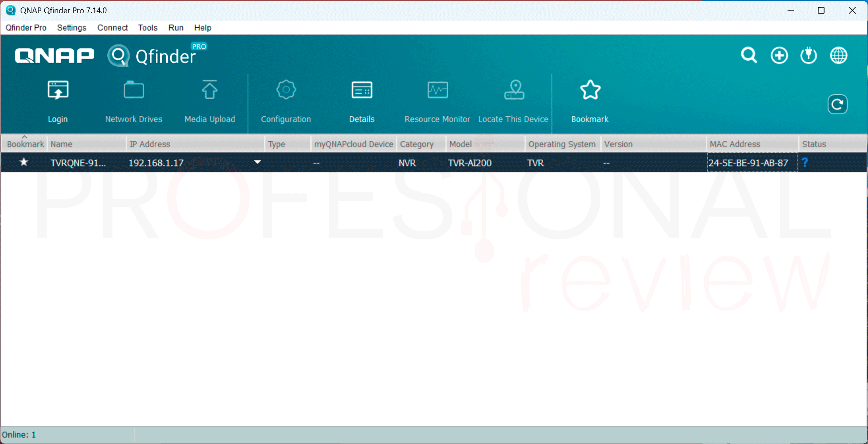This screenshot has height=444, width=868.
Task: Sort by Operating System column
Action: [563, 144]
